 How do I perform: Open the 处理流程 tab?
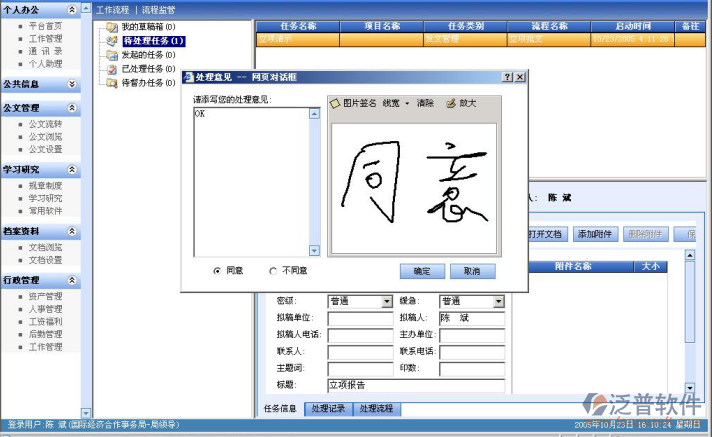click(x=376, y=409)
